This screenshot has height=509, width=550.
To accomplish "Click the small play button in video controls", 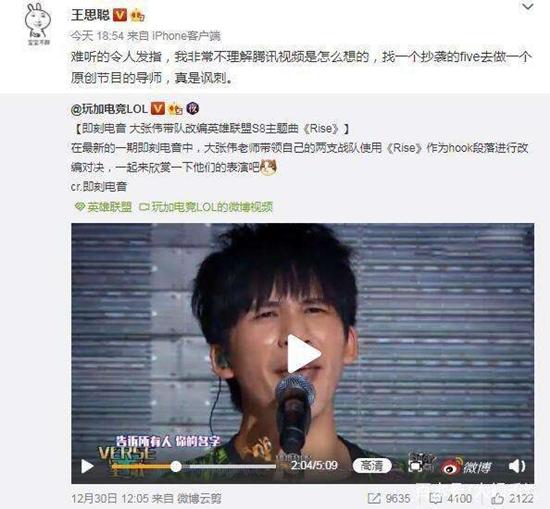I will (87, 467).
